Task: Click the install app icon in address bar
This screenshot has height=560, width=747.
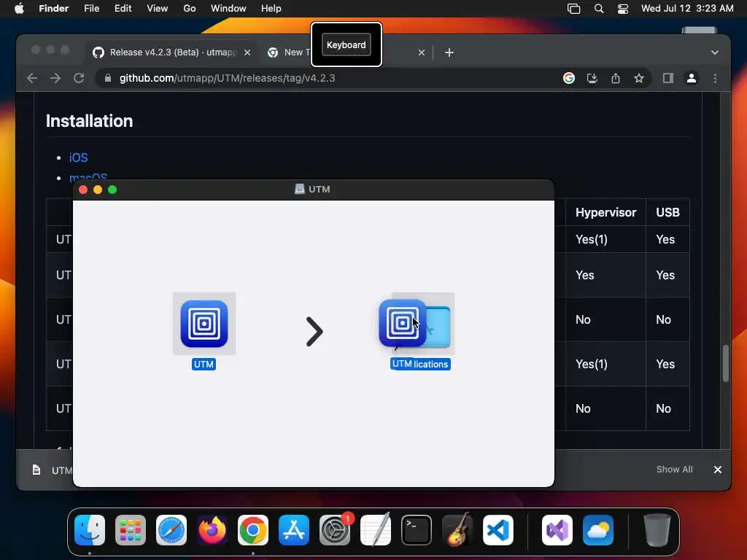Action: 592,78
